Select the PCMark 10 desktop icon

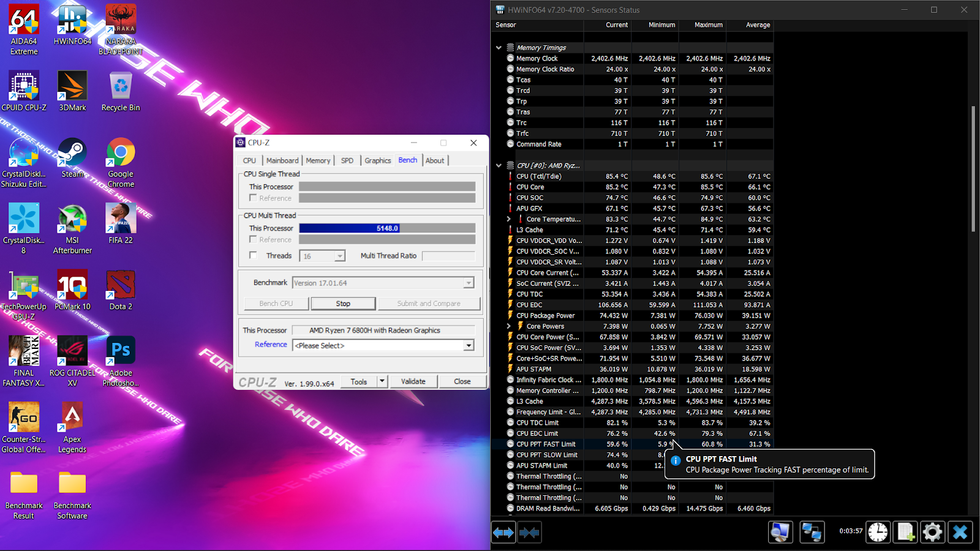tap(72, 290)
